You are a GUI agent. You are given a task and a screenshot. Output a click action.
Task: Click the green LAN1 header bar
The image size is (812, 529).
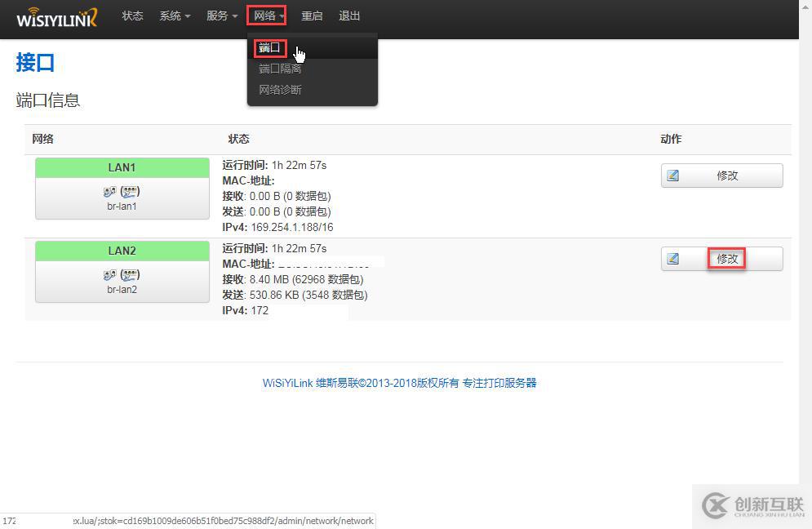click(x=121, y=167)
